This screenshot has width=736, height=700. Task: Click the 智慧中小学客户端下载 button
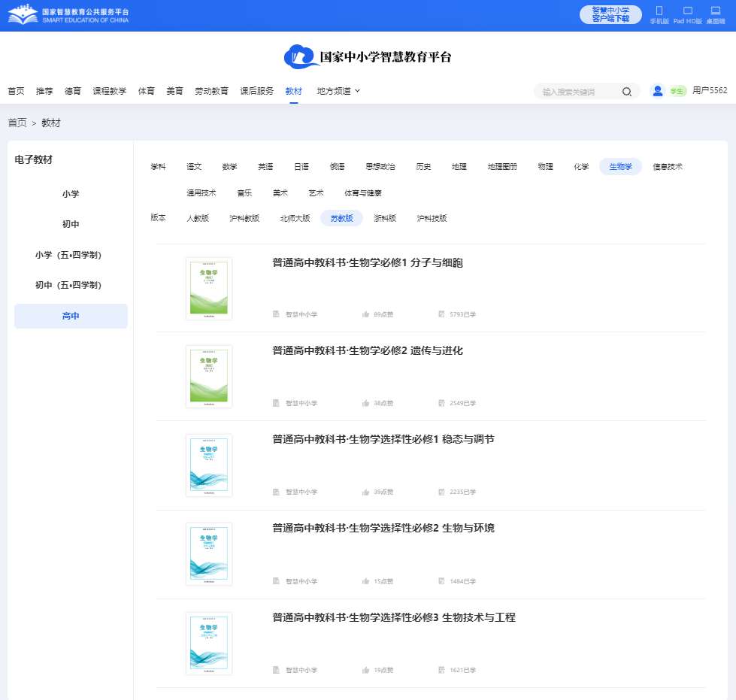610,14
